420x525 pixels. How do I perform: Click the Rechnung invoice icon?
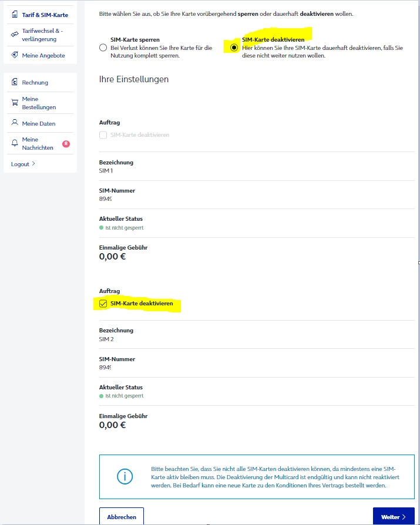coord(15,82)
